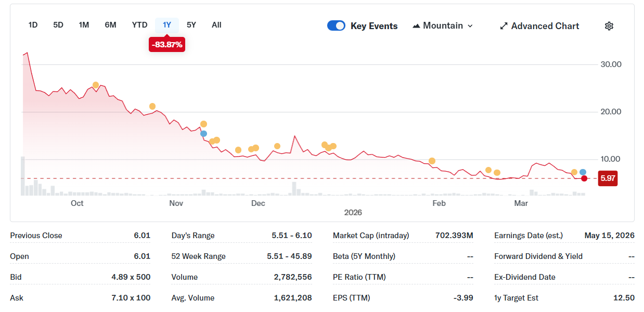Open the Advanced Chart link

click(545, 26)
